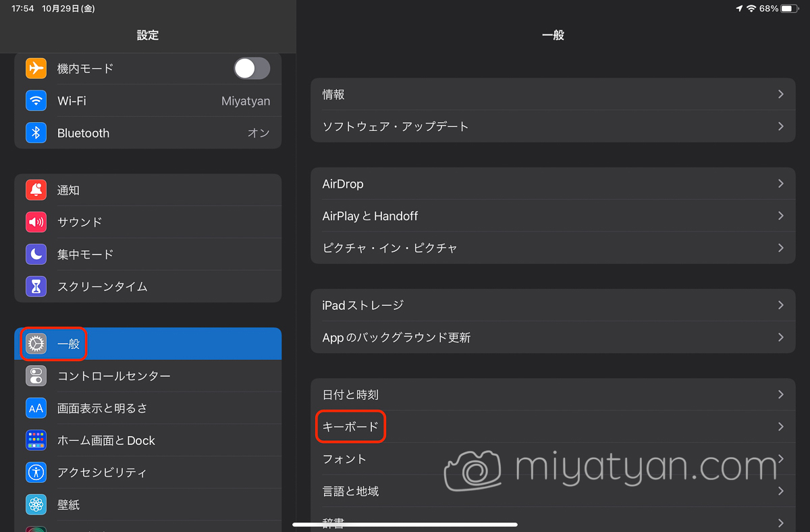Open the アクセシビリティ icon
810x532 pixels.
[x=36, y=473]
